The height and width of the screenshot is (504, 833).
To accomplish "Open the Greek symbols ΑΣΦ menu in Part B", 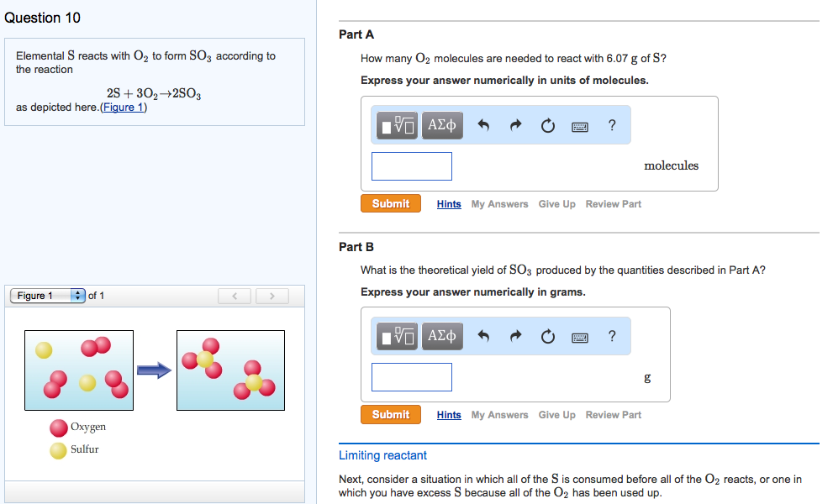I will point(443,335).
